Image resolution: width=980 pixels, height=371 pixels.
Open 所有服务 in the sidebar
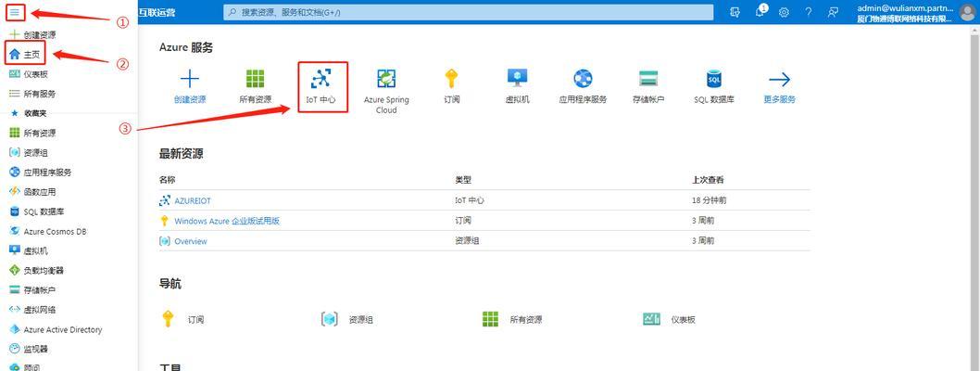(x=32, y=94)
